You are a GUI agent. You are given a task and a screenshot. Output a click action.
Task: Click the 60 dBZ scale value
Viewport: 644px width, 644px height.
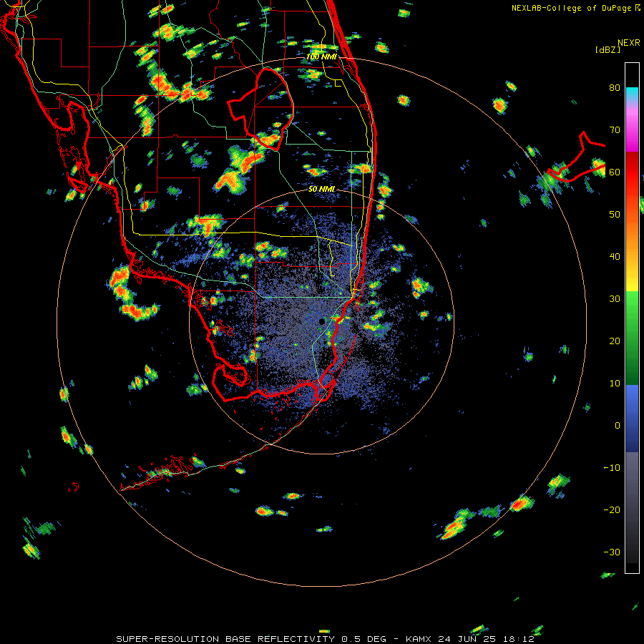[x=615, y=172]
